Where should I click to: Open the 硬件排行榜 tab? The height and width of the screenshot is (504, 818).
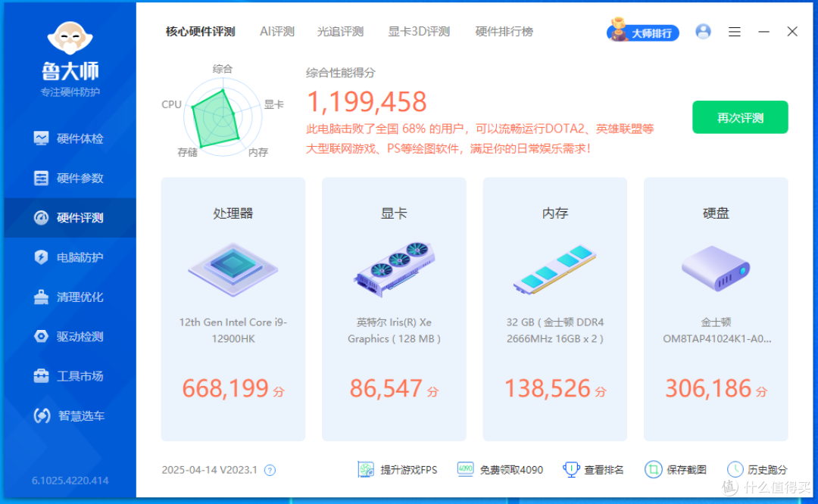click(x=504, y=32)
